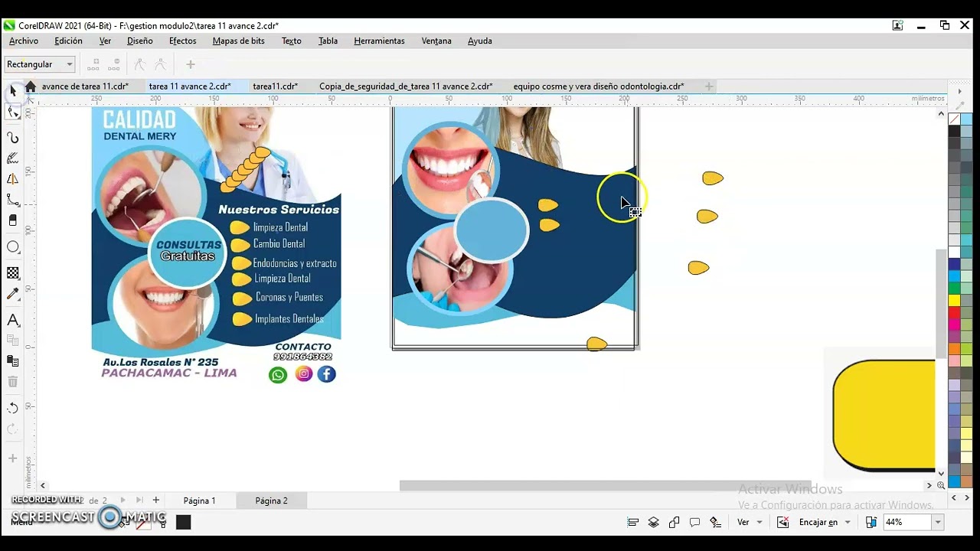Open a new document tab with plus
Image resolution: width=980 pixels, height=551 pixels.
709,86
